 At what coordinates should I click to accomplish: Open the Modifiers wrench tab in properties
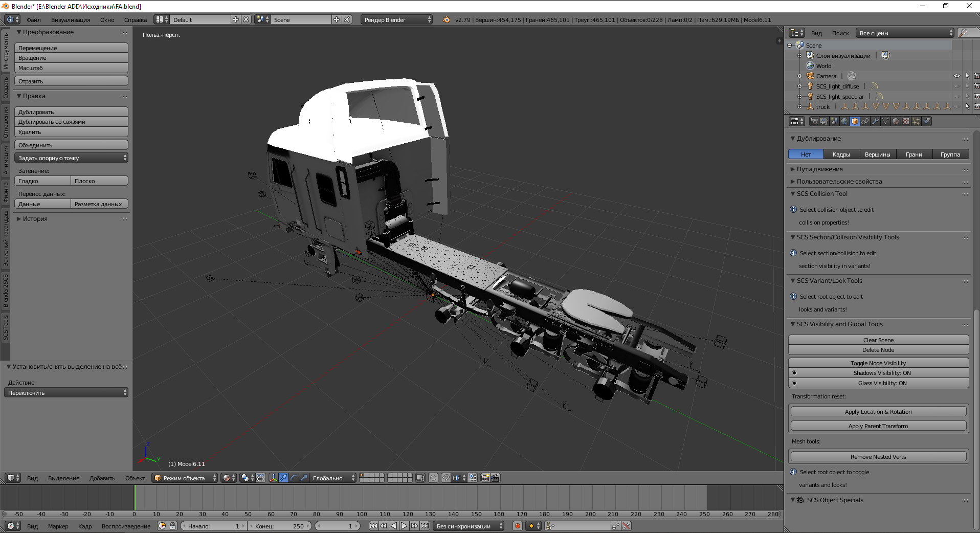click(875, 121)
